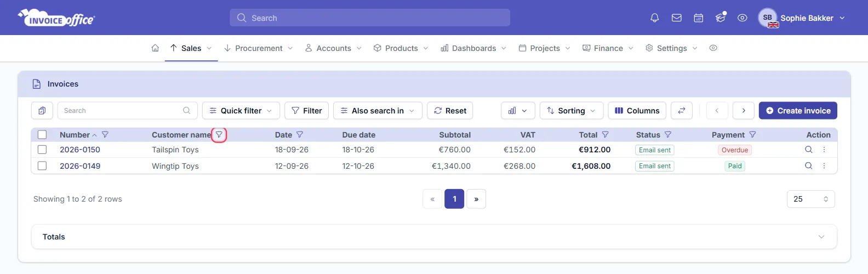868x274 pixels.
Task: Open the Sorting dropdown
Action: click(x=572, y=111)
